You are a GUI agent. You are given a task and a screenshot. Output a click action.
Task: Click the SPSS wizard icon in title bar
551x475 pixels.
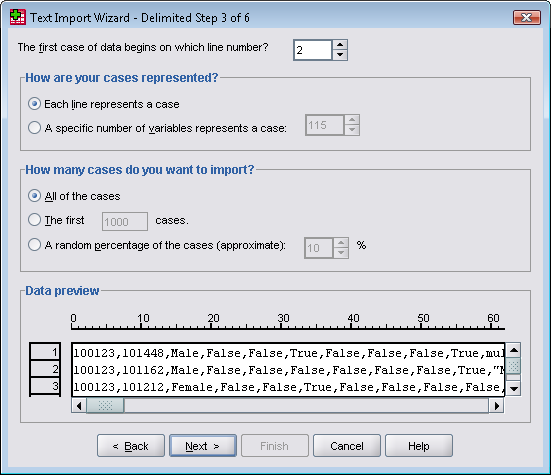(18, 17)
